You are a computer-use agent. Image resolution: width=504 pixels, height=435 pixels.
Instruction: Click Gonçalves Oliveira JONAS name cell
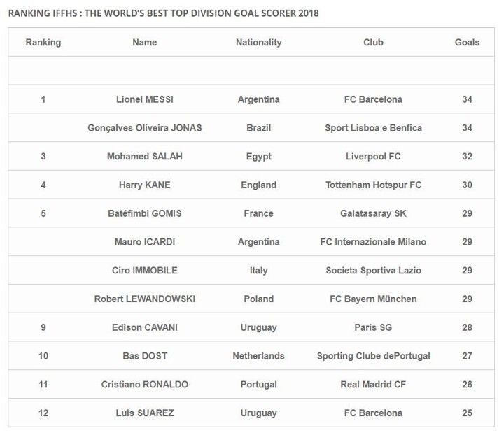click(144, 129)
